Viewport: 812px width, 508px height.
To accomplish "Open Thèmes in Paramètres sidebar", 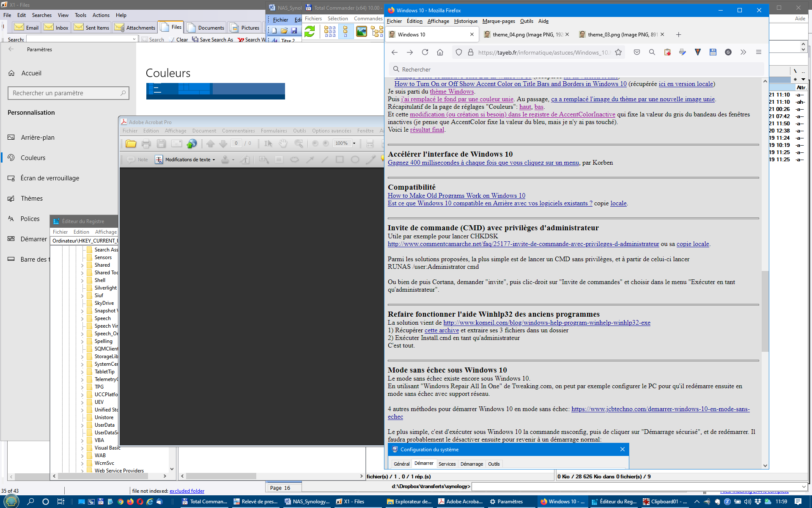I will (x=32, y=199).
